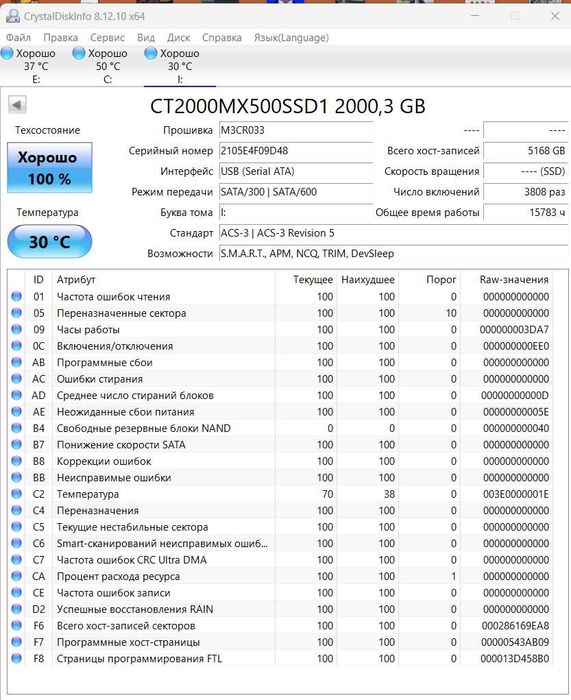Click the firmware field M3CR033
This screenshot has height=700, width=571.
296,130
